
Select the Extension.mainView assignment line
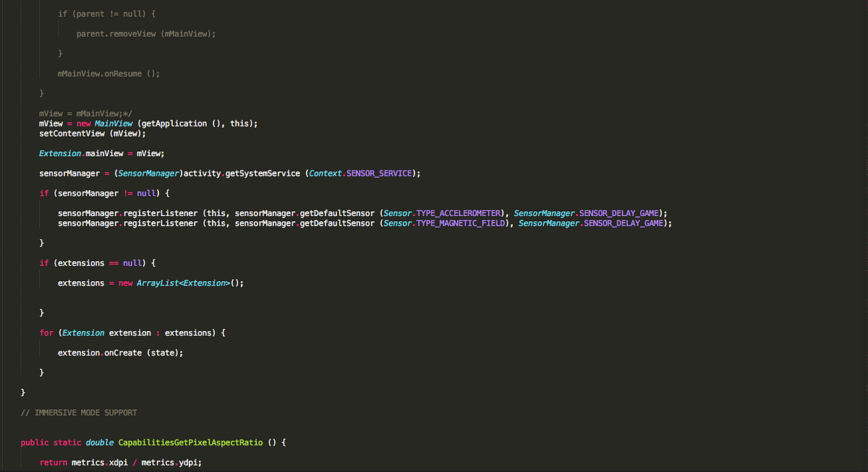pos(101,153)
